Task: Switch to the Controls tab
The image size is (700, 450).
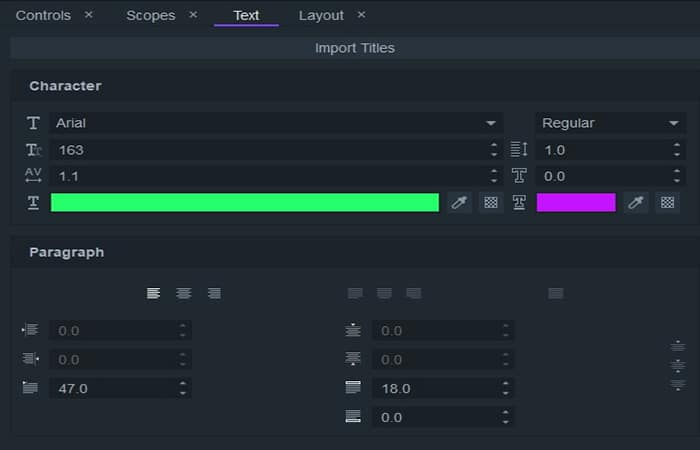Action: click(x=43, y=15)
